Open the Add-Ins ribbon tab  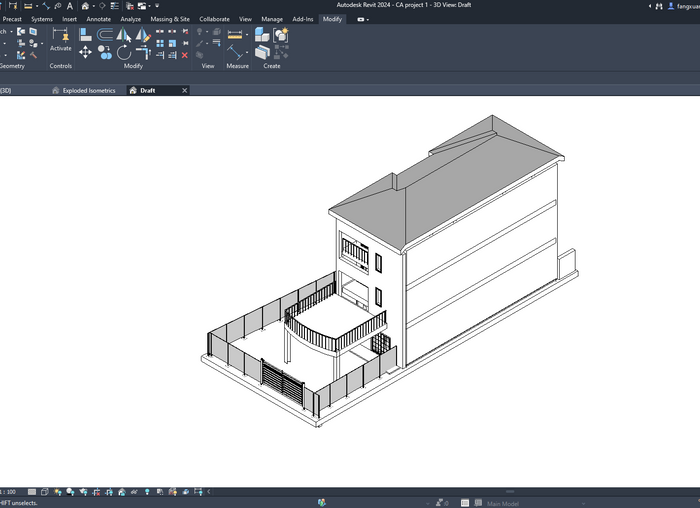(303, 19)
